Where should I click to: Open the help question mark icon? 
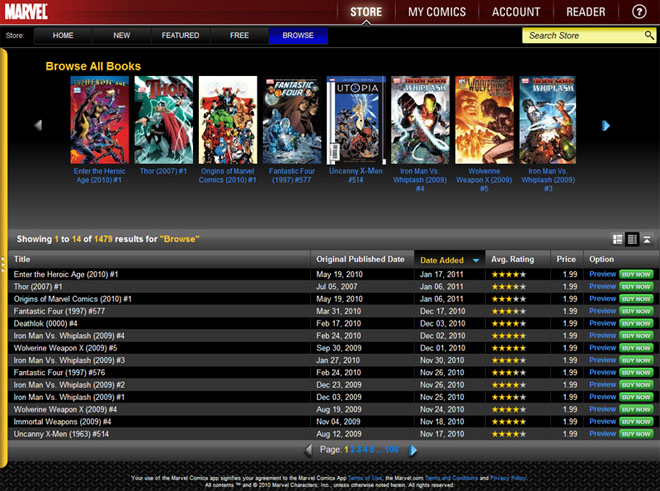pos(639,11)
